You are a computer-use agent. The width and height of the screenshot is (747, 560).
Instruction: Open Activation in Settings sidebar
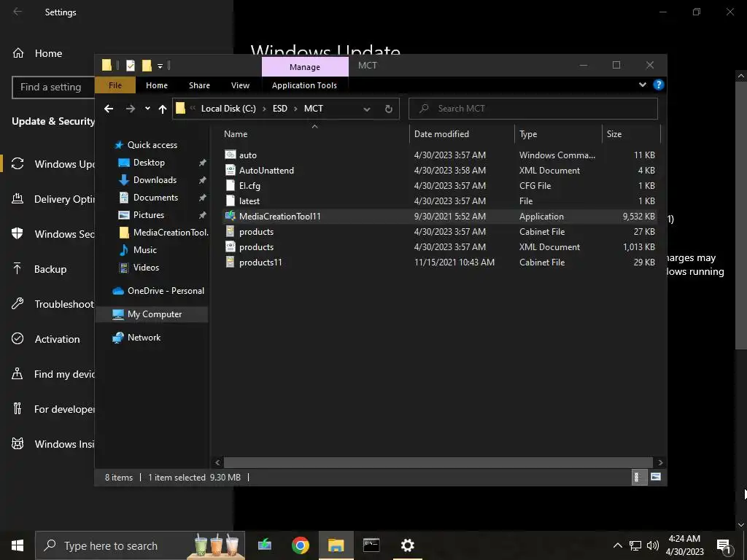[x=47, y=339]
